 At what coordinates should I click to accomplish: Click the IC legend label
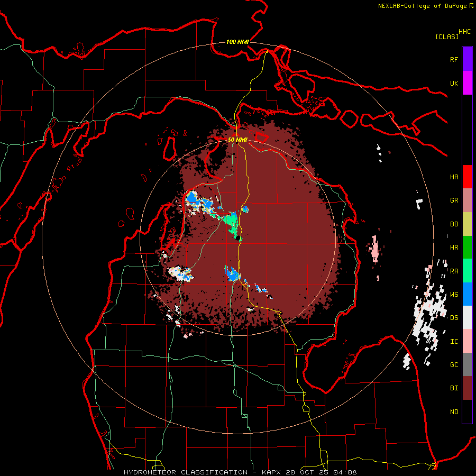(x=454, y=342)
